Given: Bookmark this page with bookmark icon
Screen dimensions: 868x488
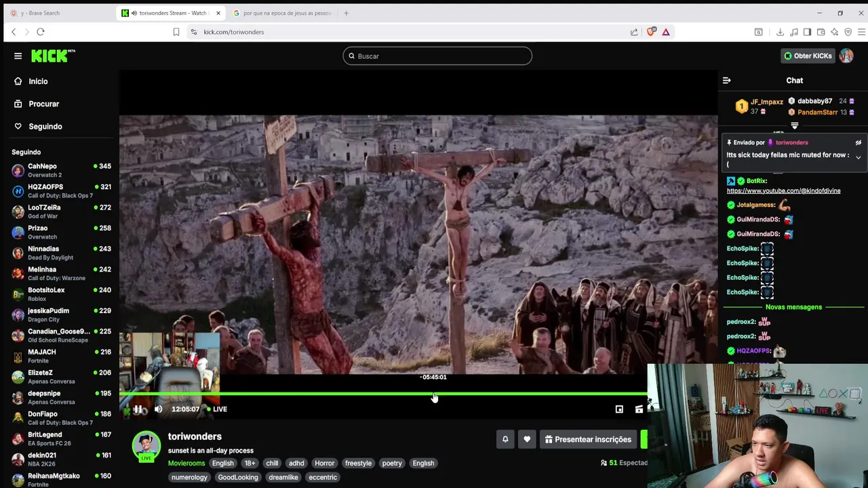Looking at the screenshot, I should pyautogui.click(x=176, y=32).
